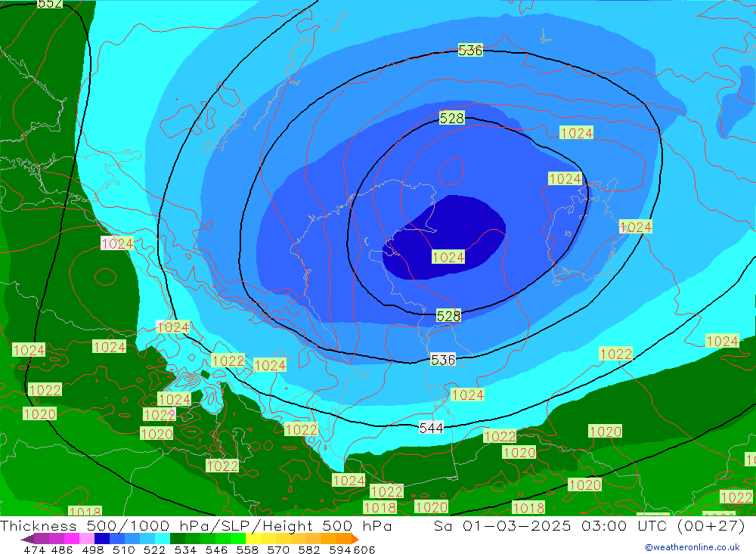
Task: Click the weatheronline.co.uk copyright link
Action: [692, 547]
